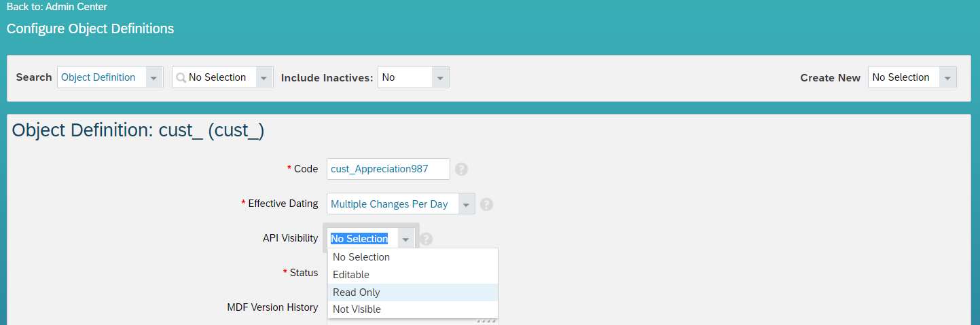
Task: Click the magnifier icon in search box
Action: pyautogui.click(x=181, y=77)
